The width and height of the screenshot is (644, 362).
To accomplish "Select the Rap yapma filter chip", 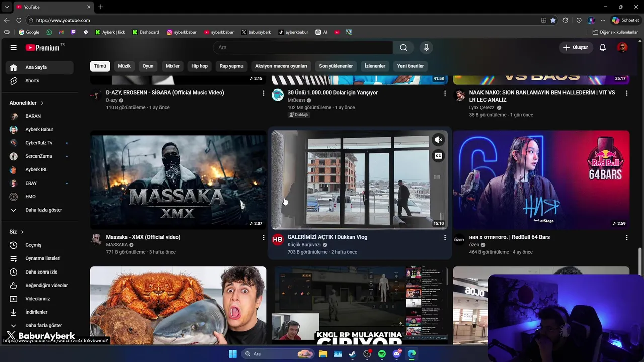I will (x=231, y=66).
